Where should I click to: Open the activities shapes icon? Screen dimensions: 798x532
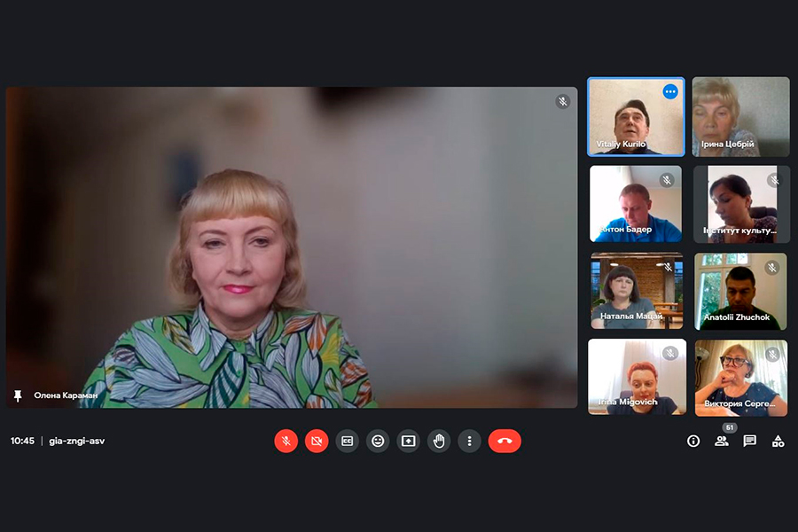(x=778, y=441)
